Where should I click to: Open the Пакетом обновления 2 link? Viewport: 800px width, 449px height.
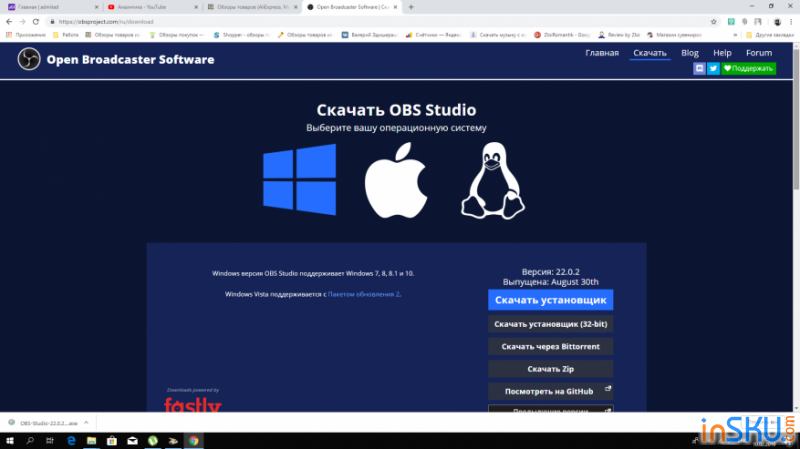pyautogui.click(x=363, y=294)
